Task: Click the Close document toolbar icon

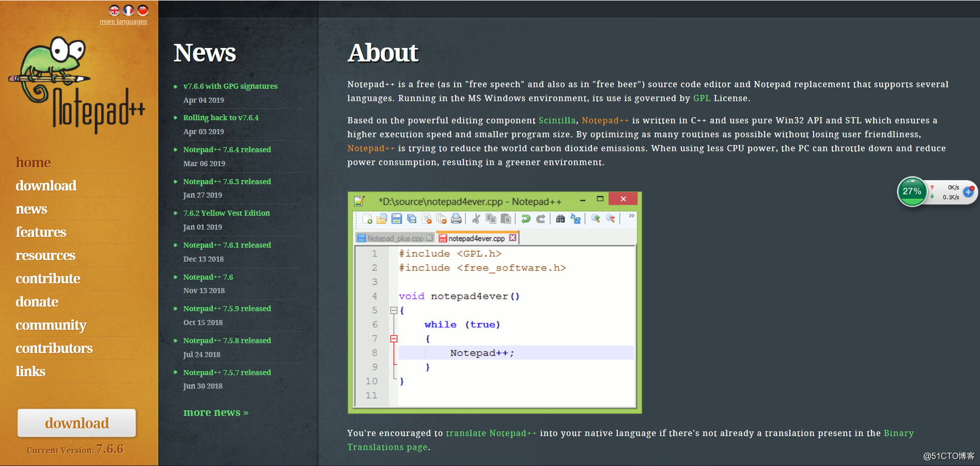Action: coord(427,219)
